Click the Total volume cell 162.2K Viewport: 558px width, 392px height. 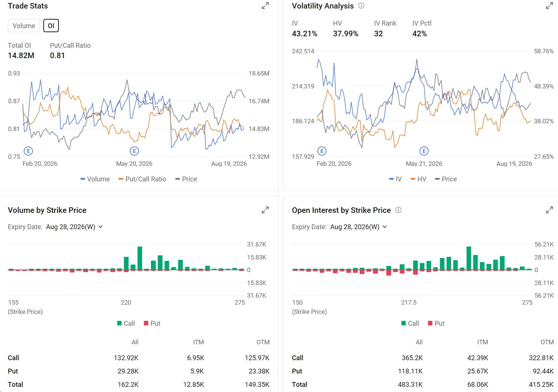[x=128, y=385]
